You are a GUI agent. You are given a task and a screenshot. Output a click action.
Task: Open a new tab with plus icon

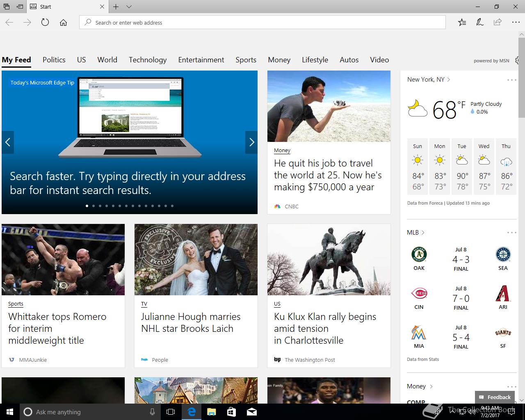[116, 7]
